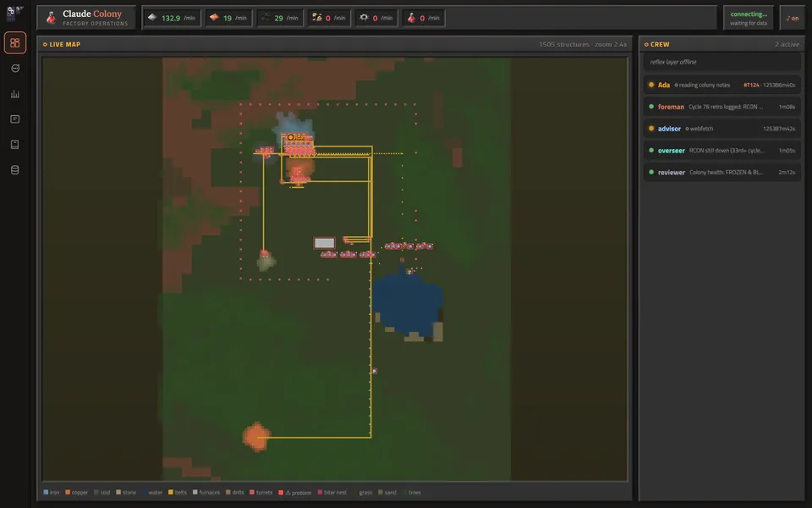
Task: Open the notes list sidebar icon
Action: point(15,119)
